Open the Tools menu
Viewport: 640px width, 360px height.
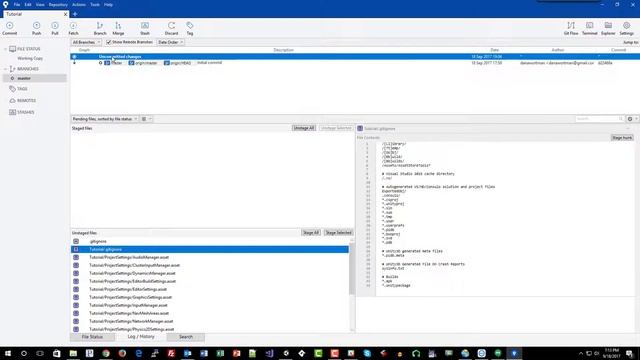(x=95, y=4)
